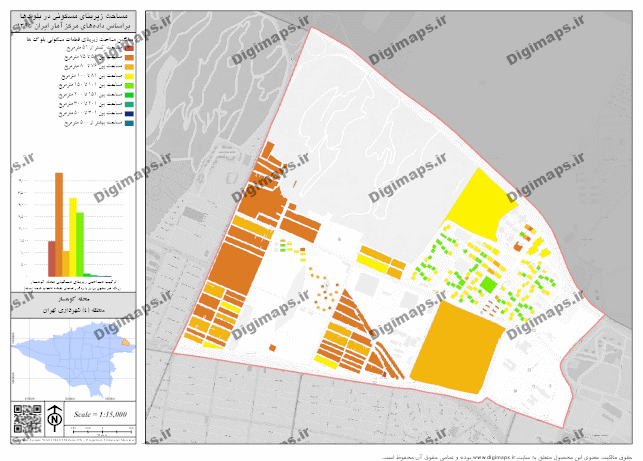Image resolution: width=643 pixels, height=461 pixels.
Task: Select the orange legend swatch for 51-75 square meters
Action: [127, 57]
